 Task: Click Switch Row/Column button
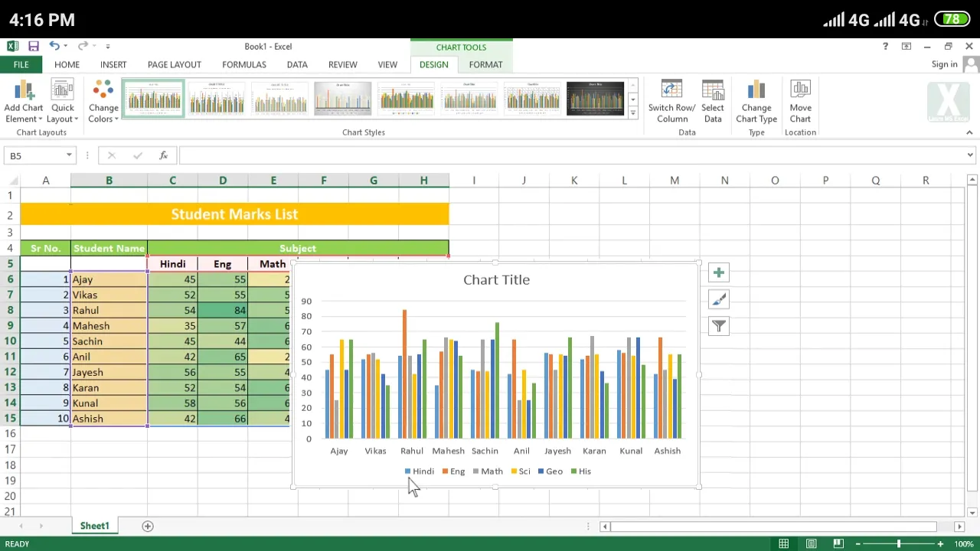(671, 101)
